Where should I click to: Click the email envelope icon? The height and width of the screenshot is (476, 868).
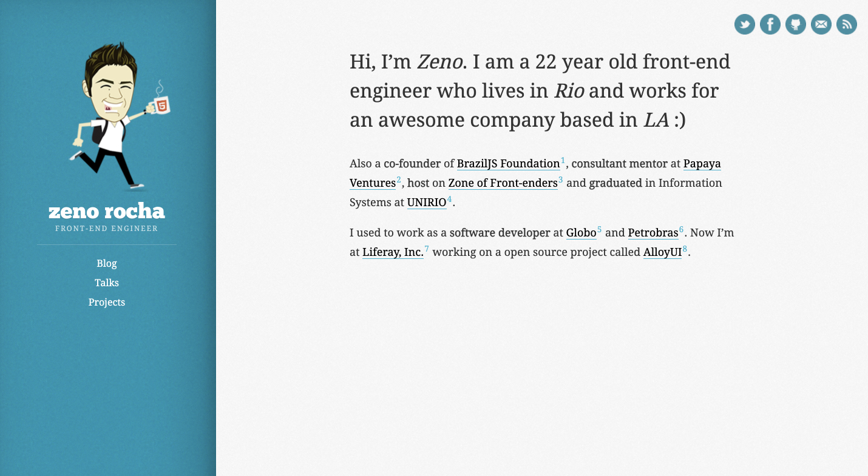821,24
